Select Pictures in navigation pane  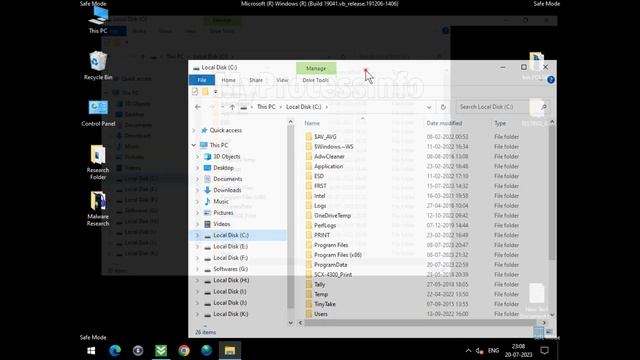tap(223, 213)
